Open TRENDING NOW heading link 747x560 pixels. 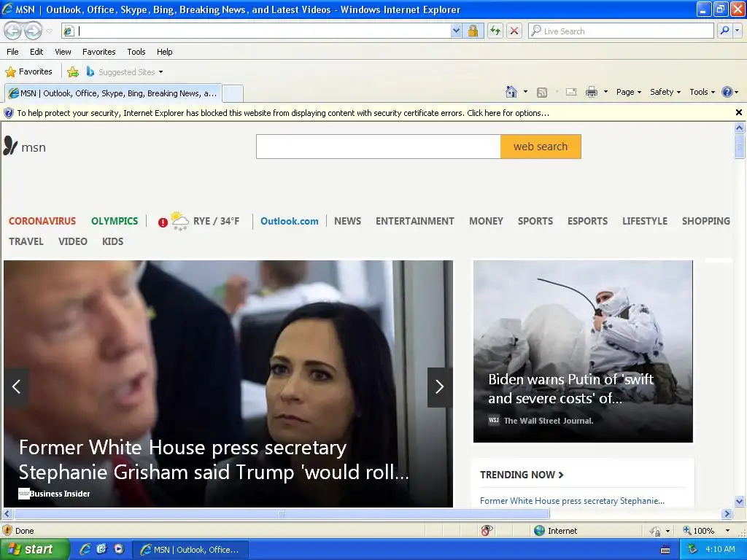522,475
